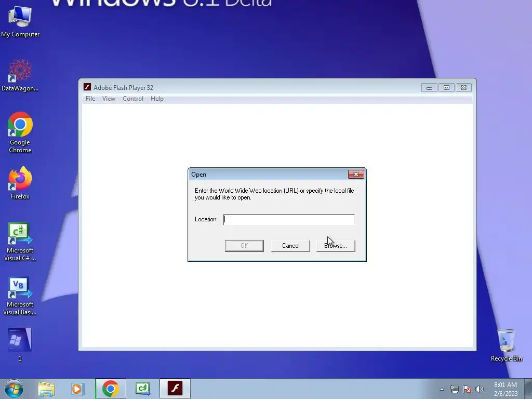
Task: Show hidden tray icons arrow
Action: click(442, 389)
